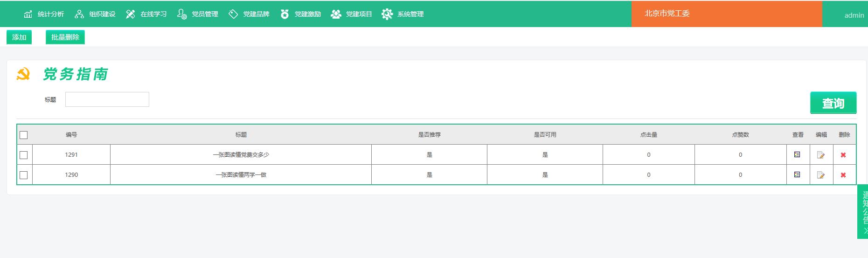The height and width of the screenshot is (258, 868).
Task: Click the 统计分析 chart icon
Action: [x=28, y=14]
